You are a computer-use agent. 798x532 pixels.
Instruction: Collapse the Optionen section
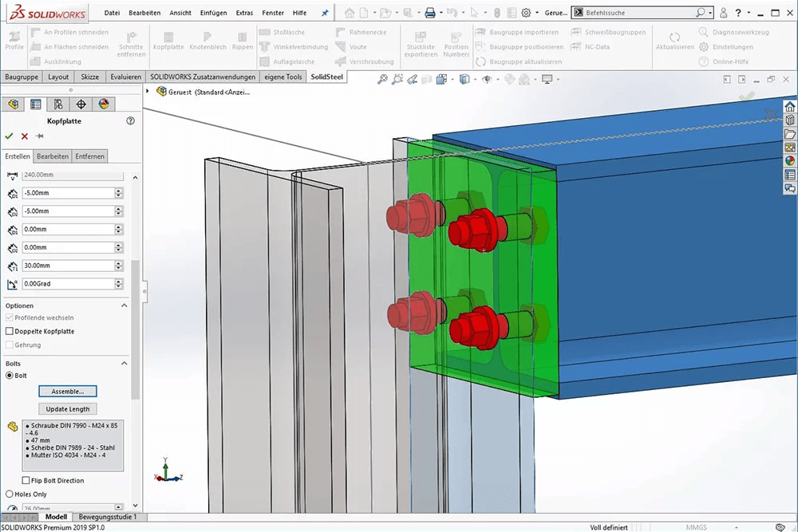point(124,305)
